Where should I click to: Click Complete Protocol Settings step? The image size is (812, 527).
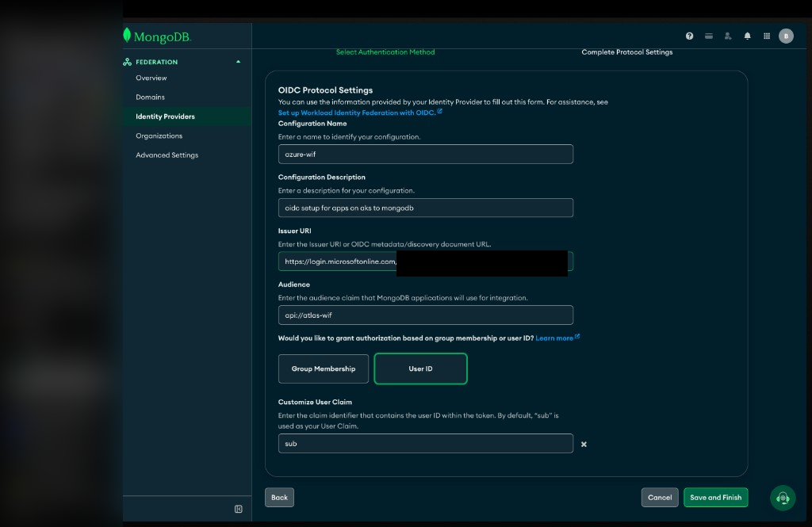tap(627, 52)
